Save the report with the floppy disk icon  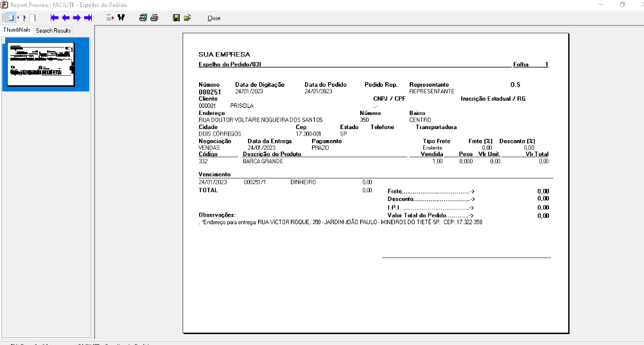[x=176, y=18]
